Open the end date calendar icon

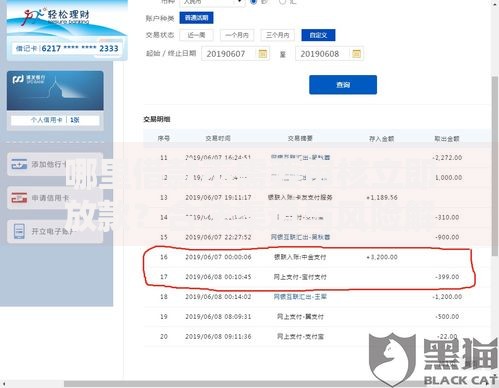[356, 54]
